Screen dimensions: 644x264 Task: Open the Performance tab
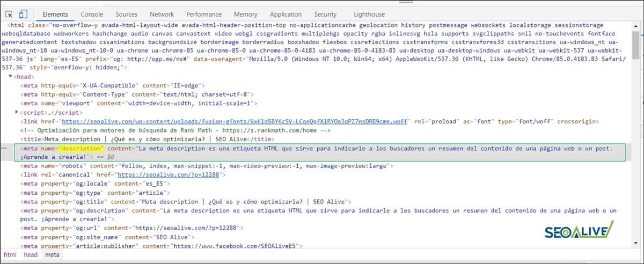point(204,14)
